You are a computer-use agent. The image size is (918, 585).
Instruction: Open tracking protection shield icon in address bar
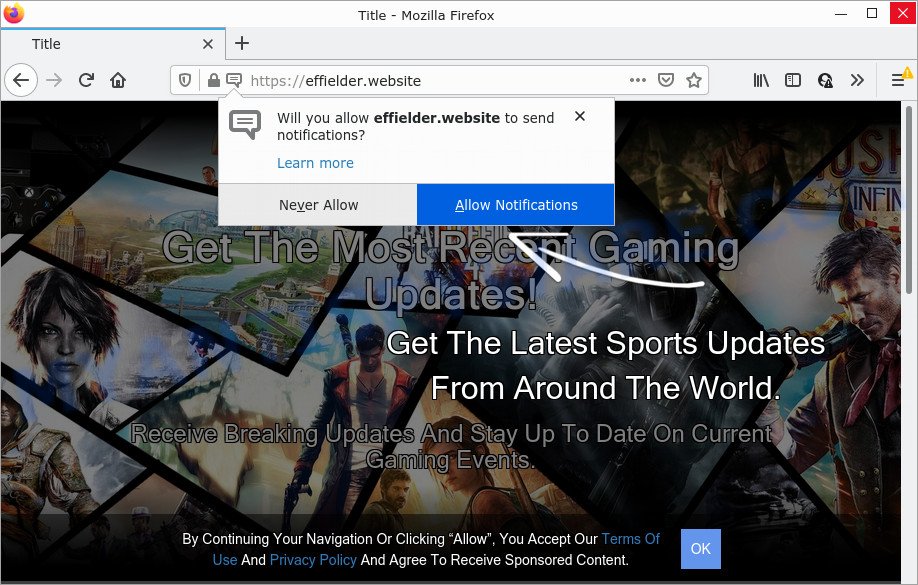pos(185,80)
